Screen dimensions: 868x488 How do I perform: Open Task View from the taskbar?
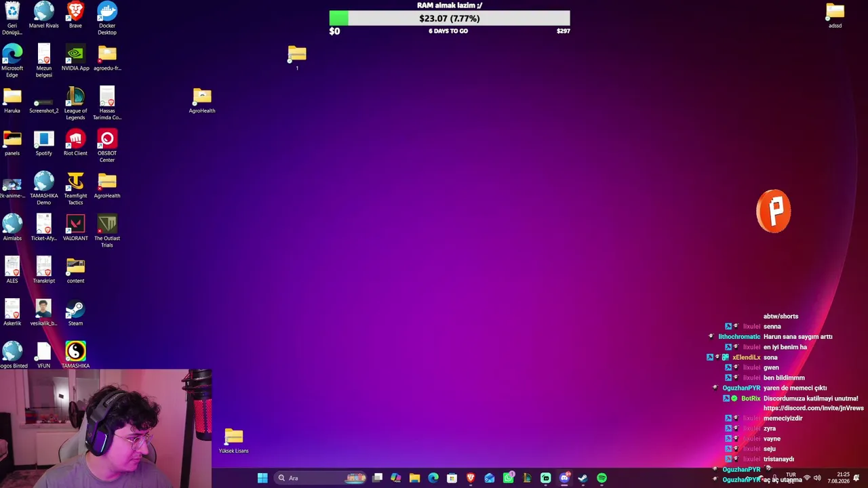pyautogui.click(x=377, y=478)
